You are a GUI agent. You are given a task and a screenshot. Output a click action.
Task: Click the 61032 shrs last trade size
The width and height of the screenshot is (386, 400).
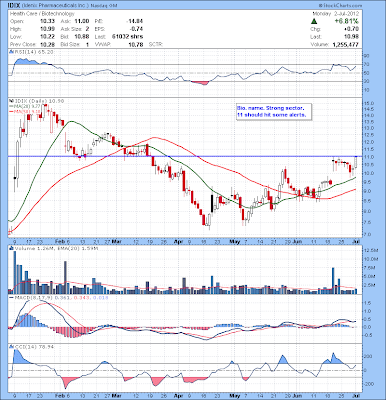[128, 36]
